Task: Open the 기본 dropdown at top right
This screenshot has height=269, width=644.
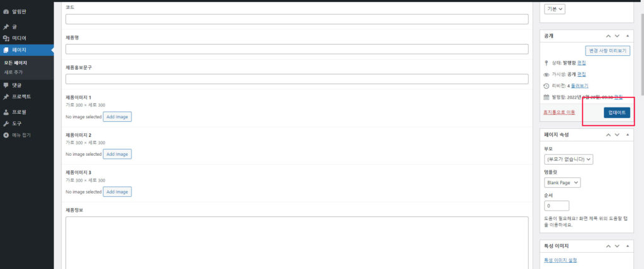Action: click(x=555, y=9)
